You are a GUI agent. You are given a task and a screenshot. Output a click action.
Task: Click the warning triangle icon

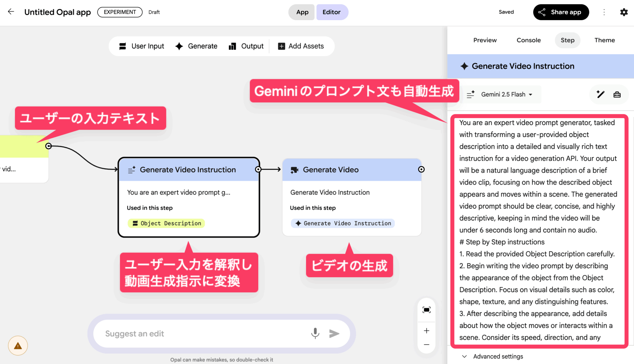click(18, 346)
